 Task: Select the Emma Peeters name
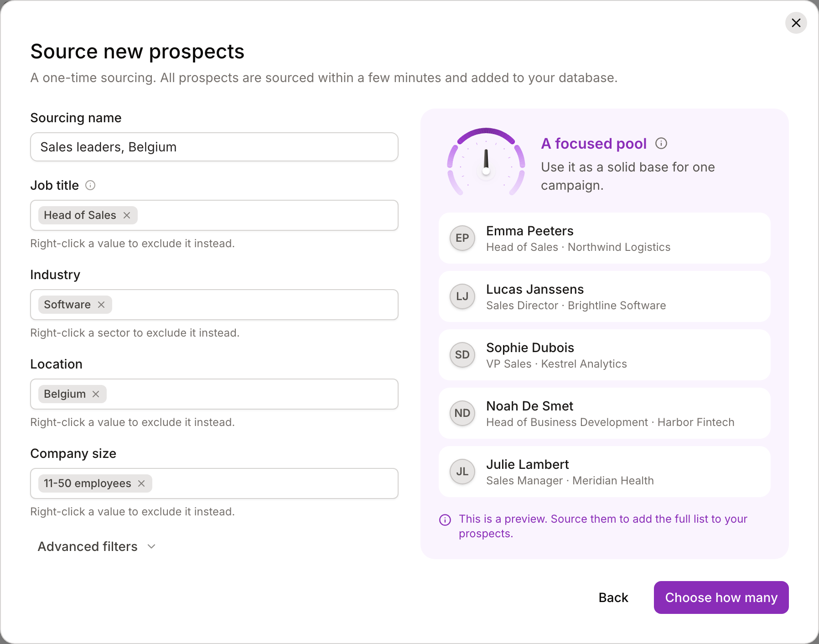(529, 231)
